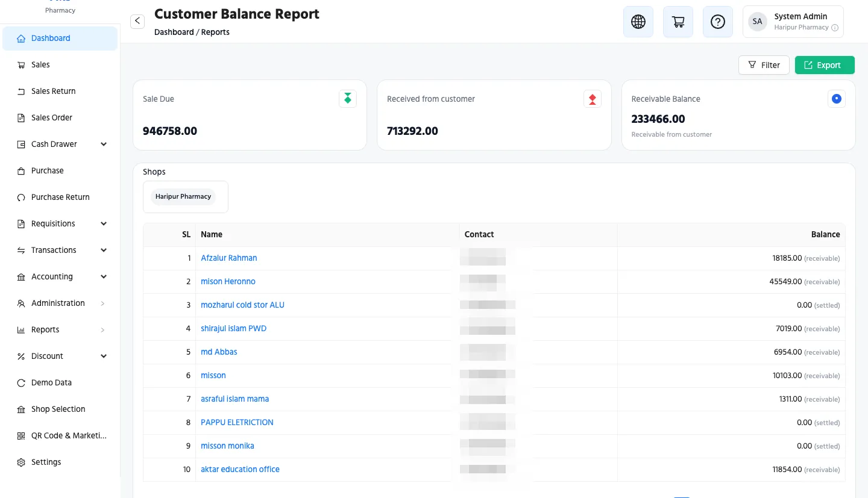Viewport: 868px width, 498px height.
Task: Click the help question mark icon
Action: (718, 22)
